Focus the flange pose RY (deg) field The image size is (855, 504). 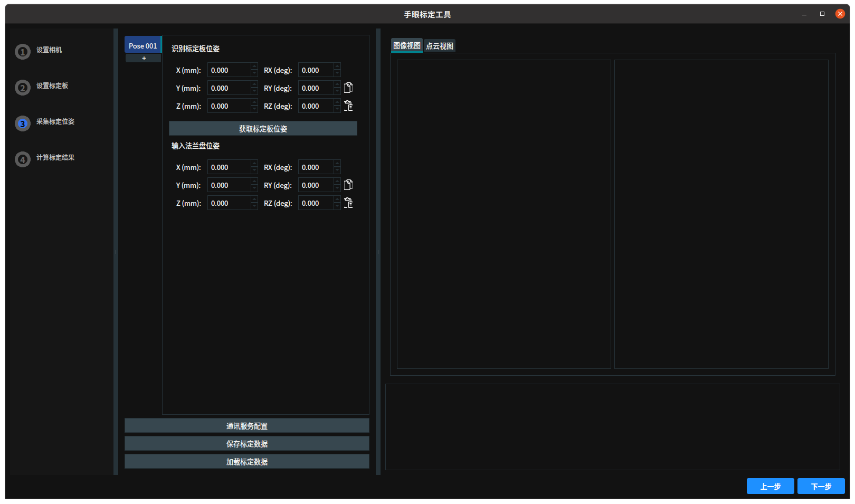coord(316,185)
